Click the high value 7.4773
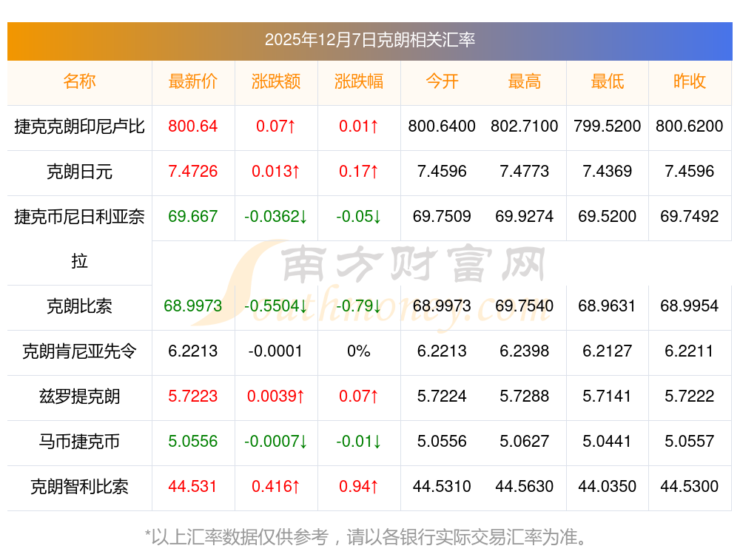The image size is (740, 560). click(525, 172)
